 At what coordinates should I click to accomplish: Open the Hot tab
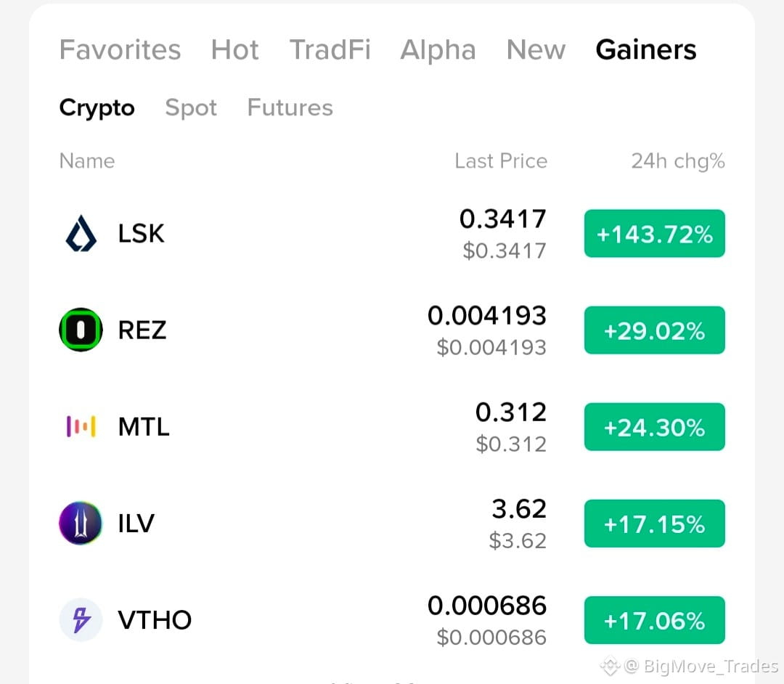coord(235,49)
